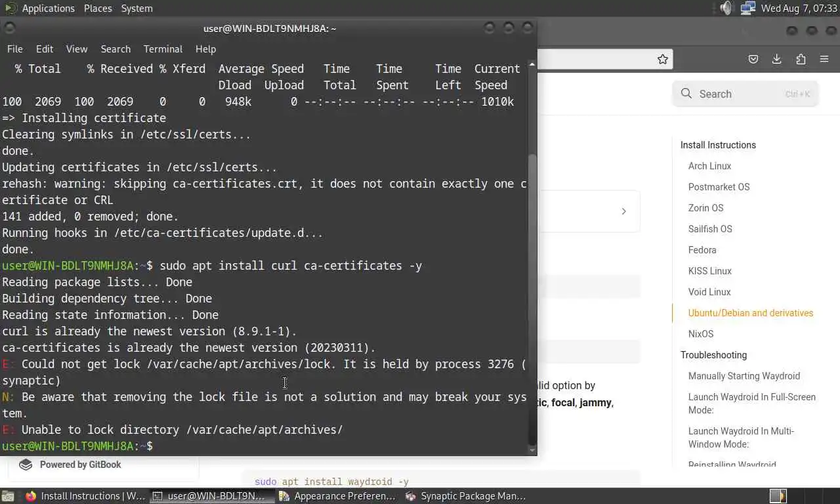The height and width of the screenshot is (504, 840).
Task: Go to Troubleshooting in the sidebar
Action: click(x=713, y=355)
